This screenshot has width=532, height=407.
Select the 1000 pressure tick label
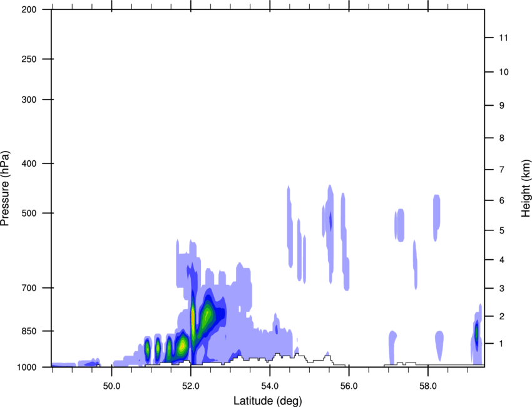click(x=26, y=367)
